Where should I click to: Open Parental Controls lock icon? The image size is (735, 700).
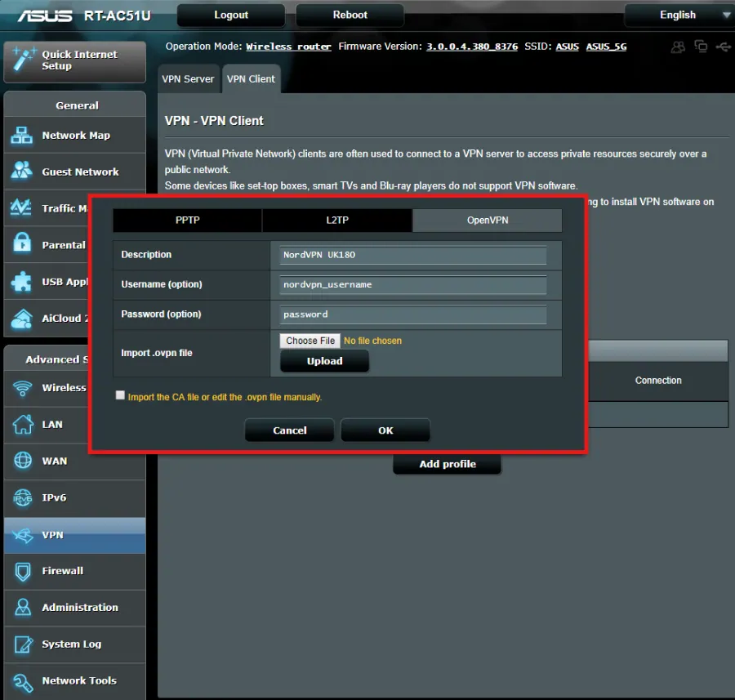click(21, 243)
